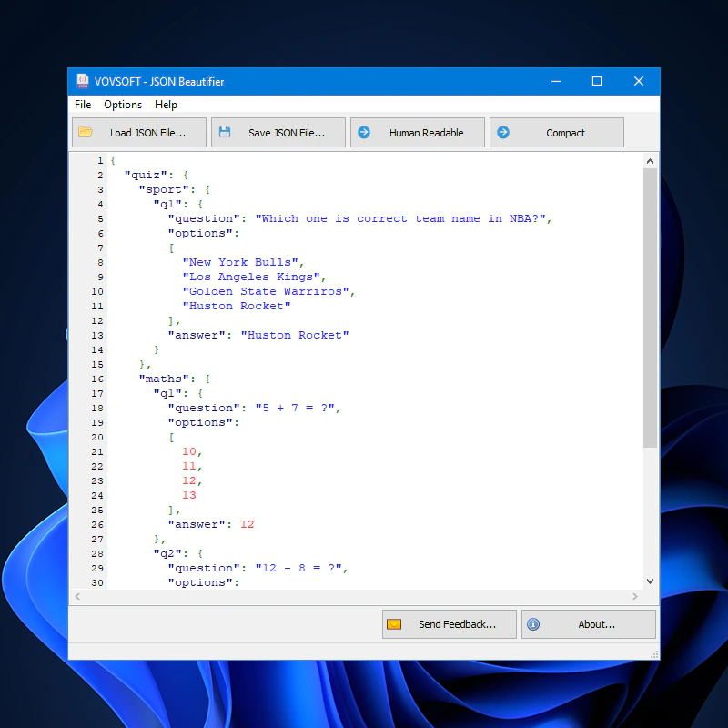Click the save disk icon on Save JSON File
Viewport: 728px width, 728px height.
pyautogui.click(x=224, y=132)
